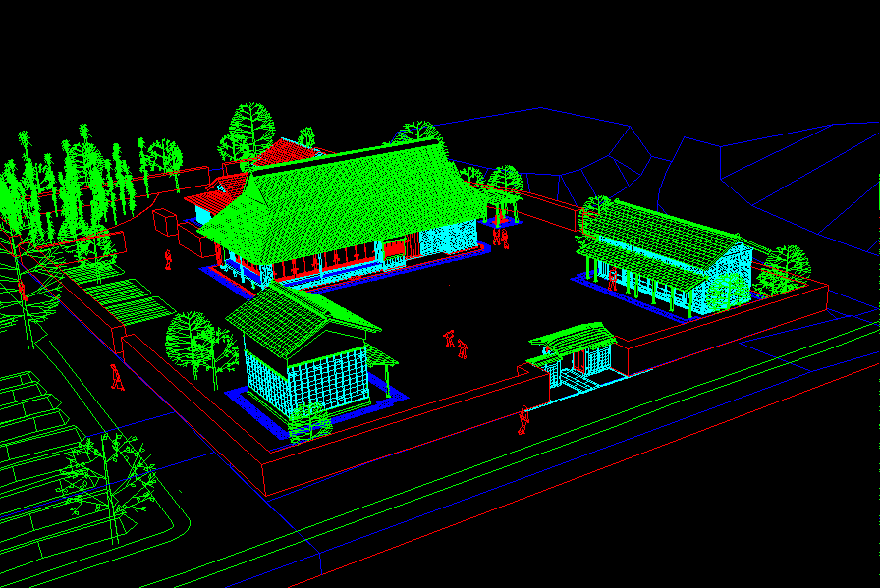
Task: Select the red figure outside the left wall
Action: tap(116, 376)
